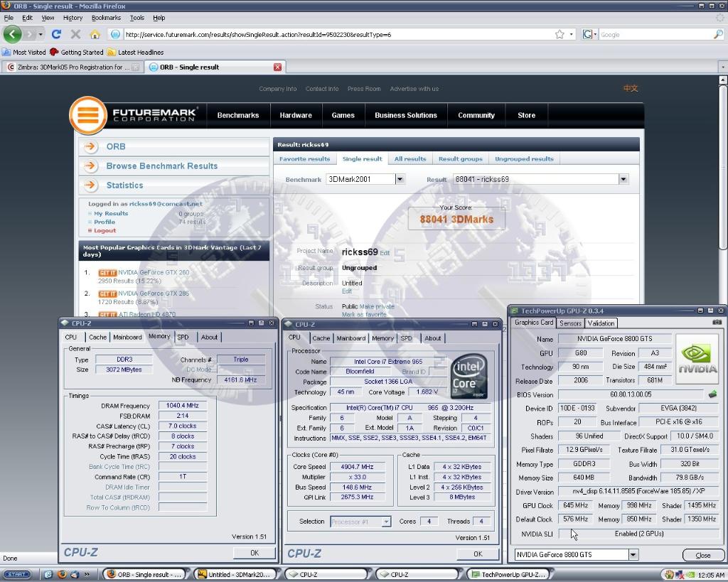Open the History menu
Screen dimensions: 728x582
(x=73, y=18)
